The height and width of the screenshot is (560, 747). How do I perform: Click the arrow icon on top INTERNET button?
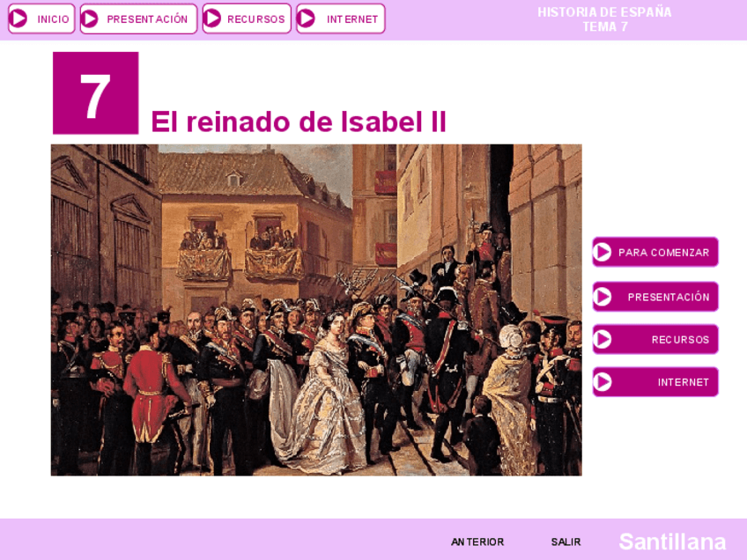click(x=307, y=18)
